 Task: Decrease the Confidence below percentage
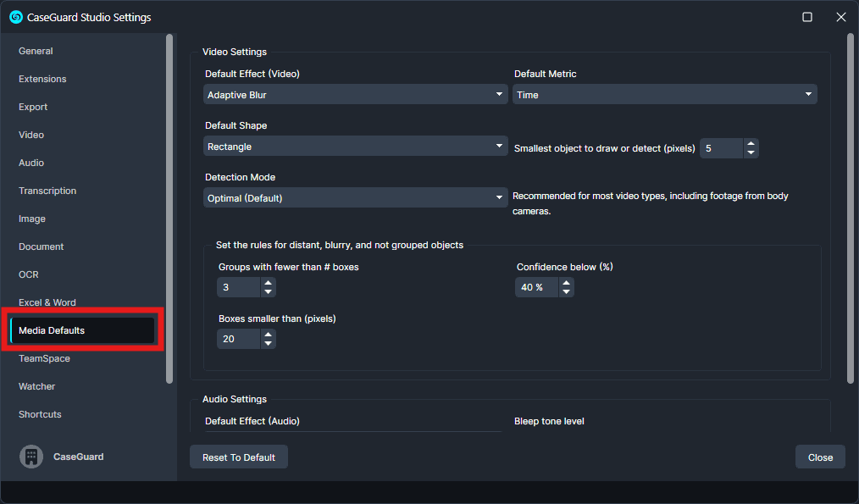tap(566, 292)
